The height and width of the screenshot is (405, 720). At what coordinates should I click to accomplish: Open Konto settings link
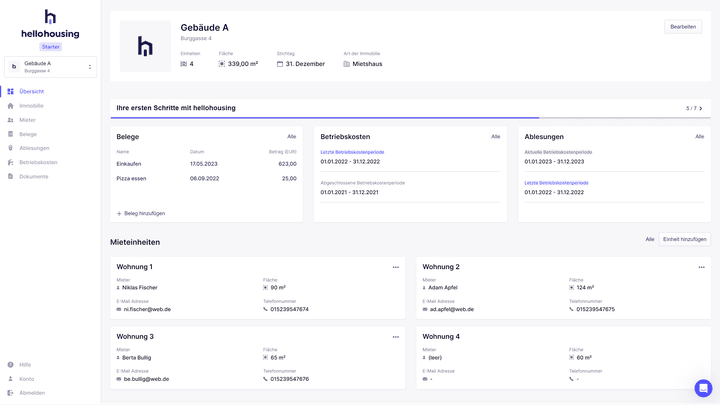(27, 379)
